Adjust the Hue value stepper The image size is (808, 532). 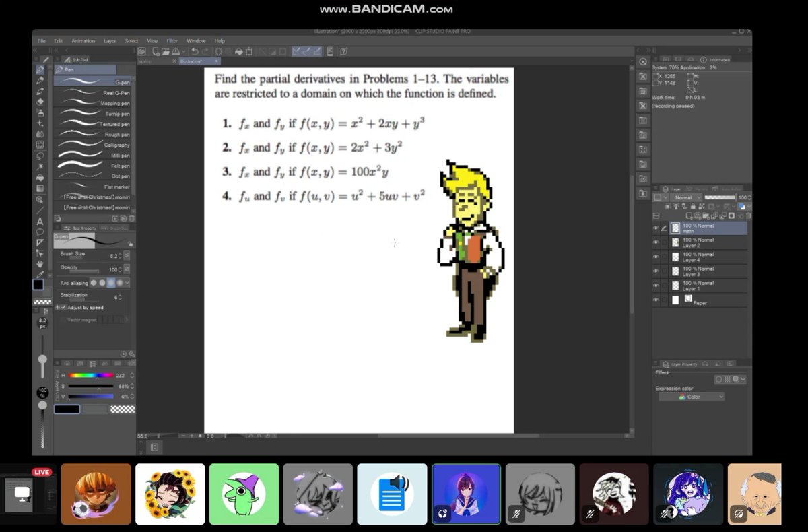click(x=132, y=376)
